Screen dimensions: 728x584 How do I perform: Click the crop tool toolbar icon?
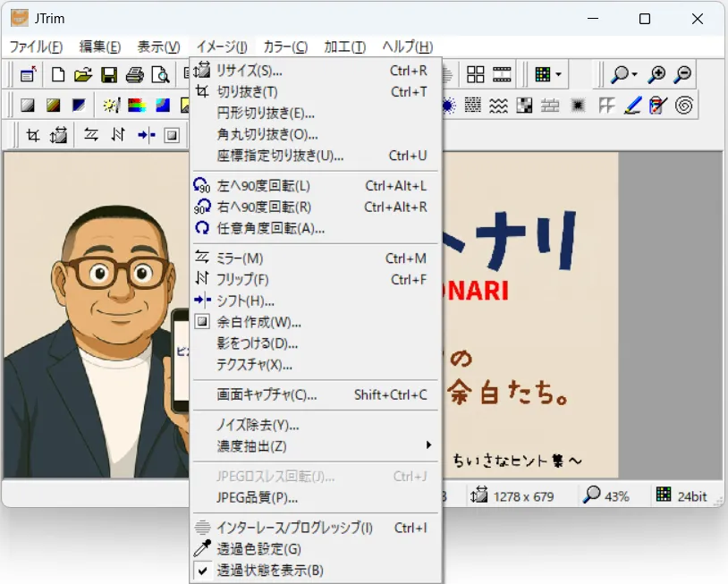tap(33, 135)
